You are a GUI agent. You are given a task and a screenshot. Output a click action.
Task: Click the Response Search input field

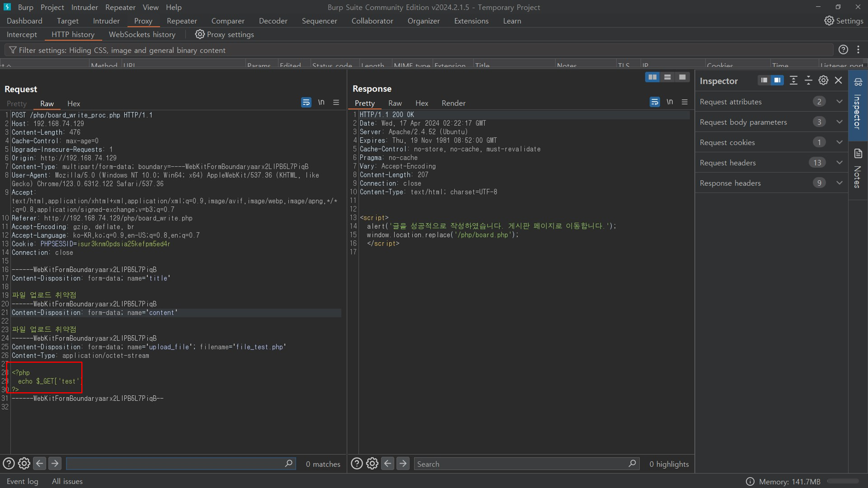527,464
